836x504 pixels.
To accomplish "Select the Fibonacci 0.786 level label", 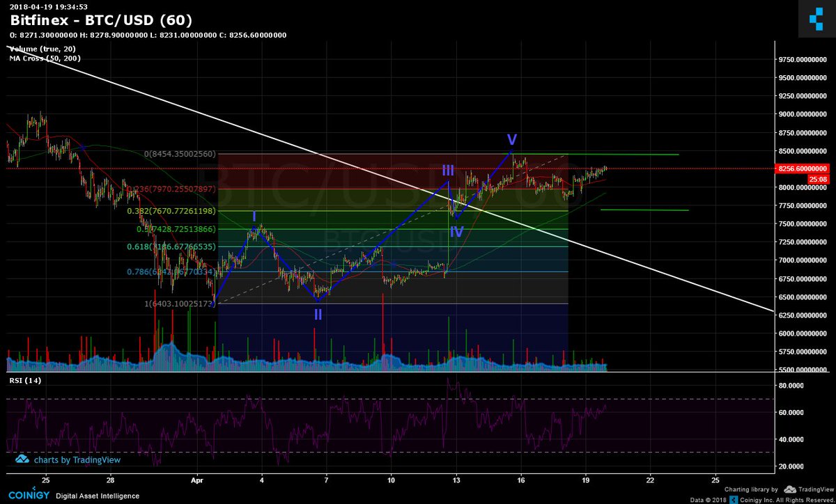I will pos(171,272).
